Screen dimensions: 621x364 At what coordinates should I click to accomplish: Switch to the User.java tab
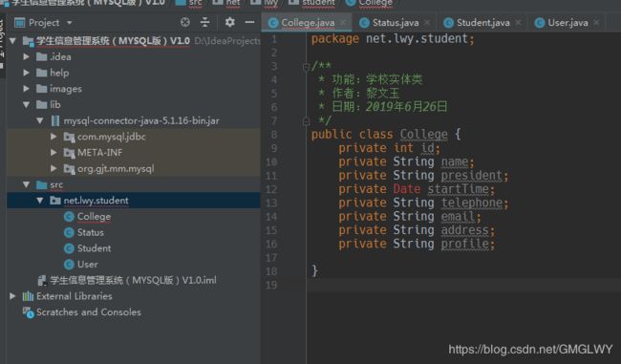pos(567,23)
